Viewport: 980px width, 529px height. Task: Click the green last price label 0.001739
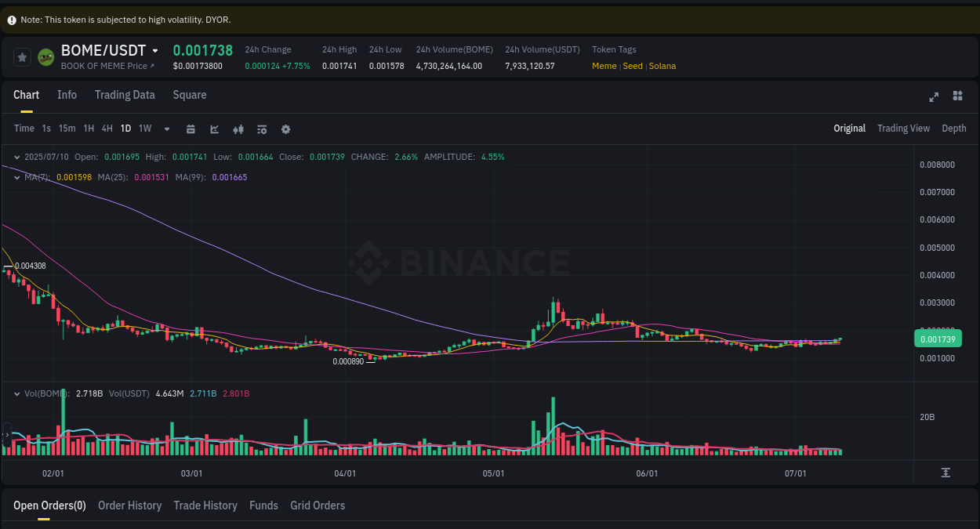938,339
